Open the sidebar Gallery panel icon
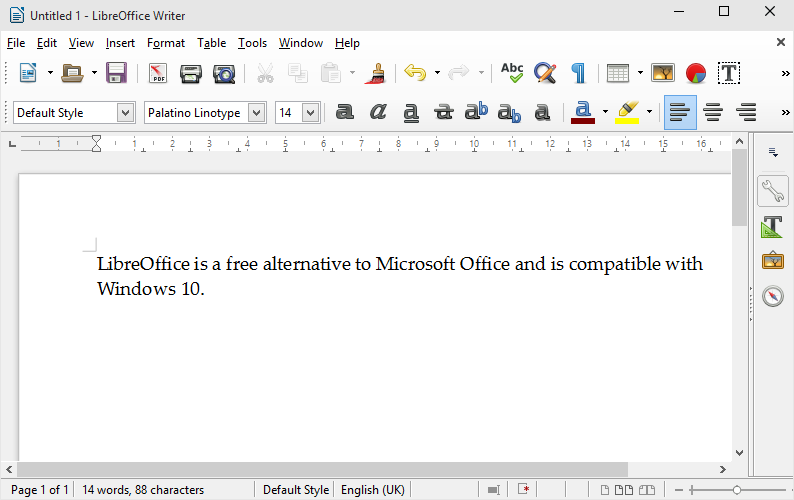Image resolution: width=794 pixels, height=500 pixels. (x=772, y=261)
